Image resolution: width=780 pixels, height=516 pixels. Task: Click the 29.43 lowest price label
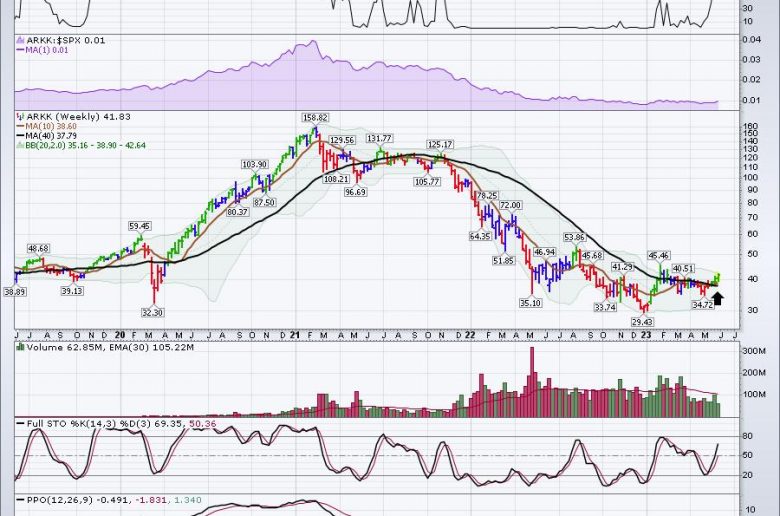[642, 322]
